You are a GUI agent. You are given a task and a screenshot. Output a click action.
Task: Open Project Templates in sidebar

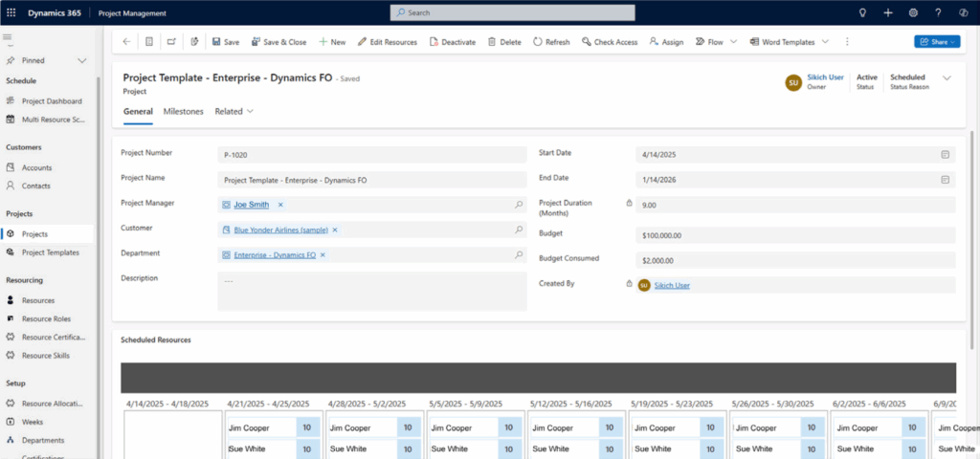(x=50, y=252)
